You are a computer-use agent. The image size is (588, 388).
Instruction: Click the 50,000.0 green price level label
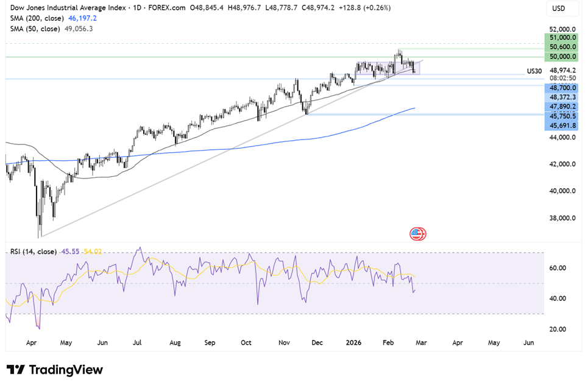click(561, 57)
